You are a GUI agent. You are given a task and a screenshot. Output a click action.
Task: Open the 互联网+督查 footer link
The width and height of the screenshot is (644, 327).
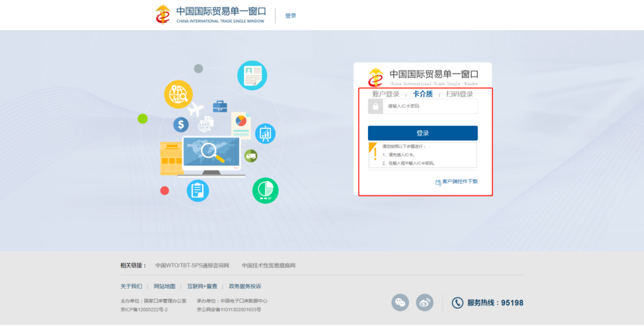pyautogui.click(x=202, y=286)
